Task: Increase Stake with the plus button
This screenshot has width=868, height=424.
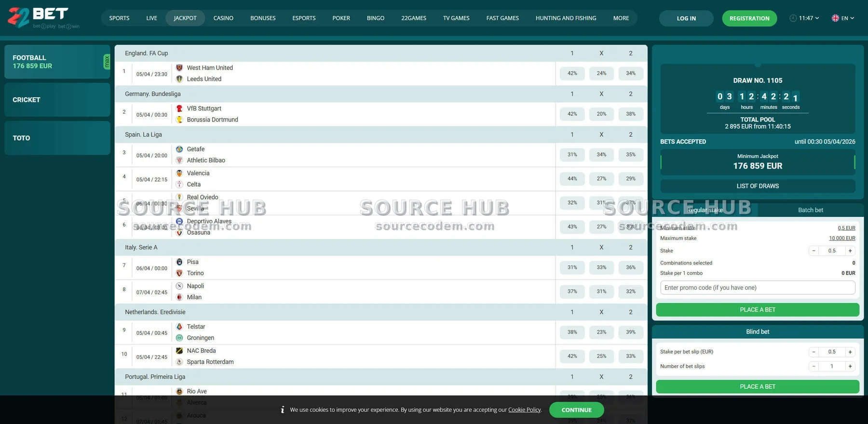Action: coord(850,251)
